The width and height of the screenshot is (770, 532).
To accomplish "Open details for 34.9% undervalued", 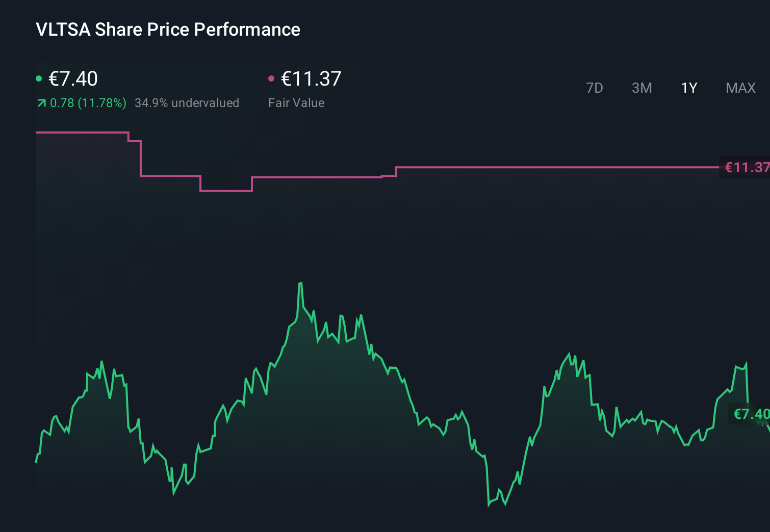I will click(187, 102).
